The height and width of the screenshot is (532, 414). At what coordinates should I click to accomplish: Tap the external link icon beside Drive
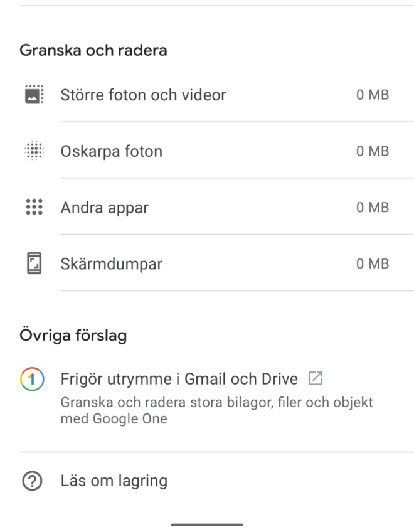(x=316, y=378)
